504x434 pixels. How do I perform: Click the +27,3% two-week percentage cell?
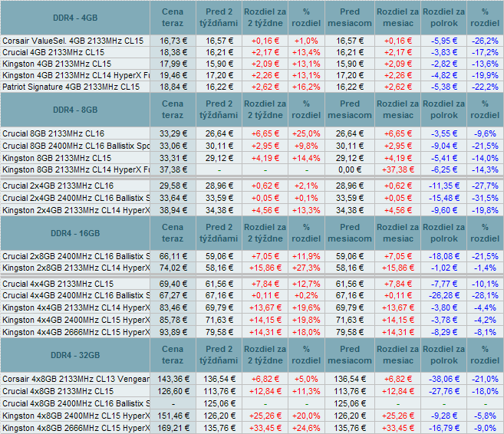click(306, 268)
